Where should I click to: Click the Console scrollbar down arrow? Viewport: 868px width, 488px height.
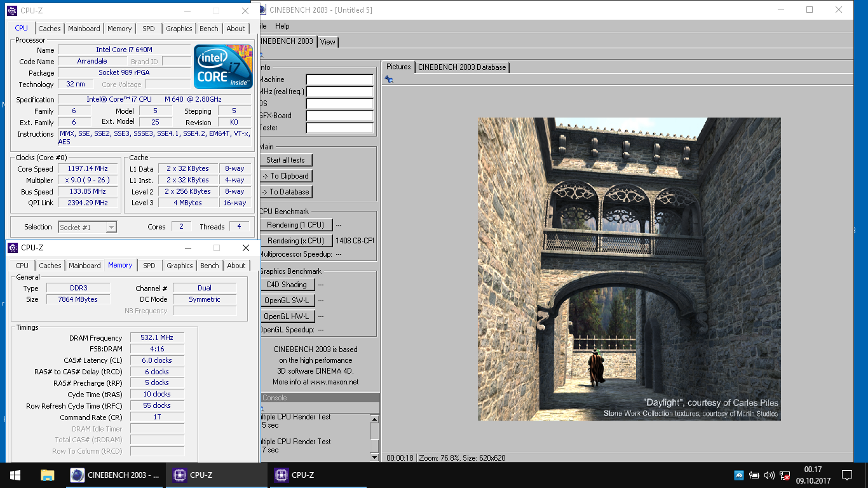374,457
